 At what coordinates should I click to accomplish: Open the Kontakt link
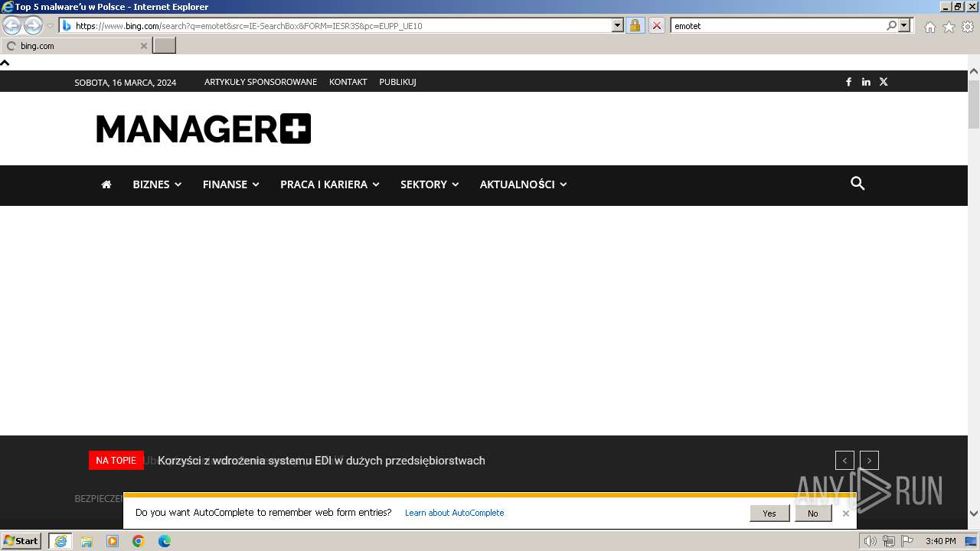[x=348, y=82]
